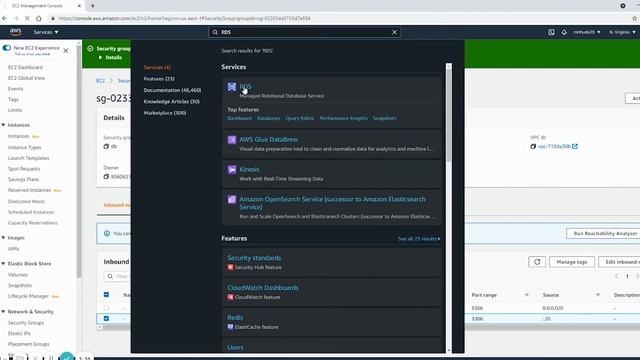The height and width of the screenshot is (360, 640).
Task: Click the Kinesis service icon
Action: pyautogui.click(x=232, y=170)
